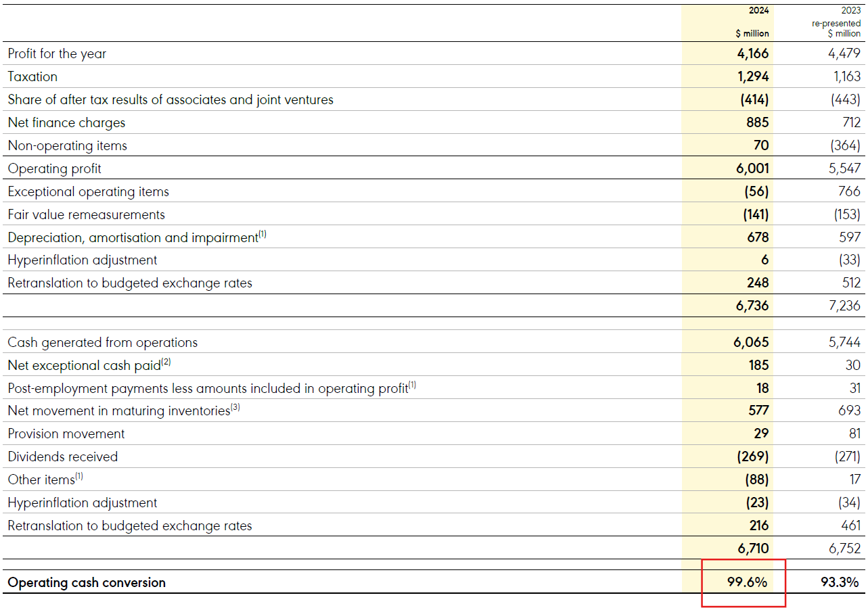Click the 2023 profit value 4,479
This screenshot has height=608, width=868.
[844, 53]
